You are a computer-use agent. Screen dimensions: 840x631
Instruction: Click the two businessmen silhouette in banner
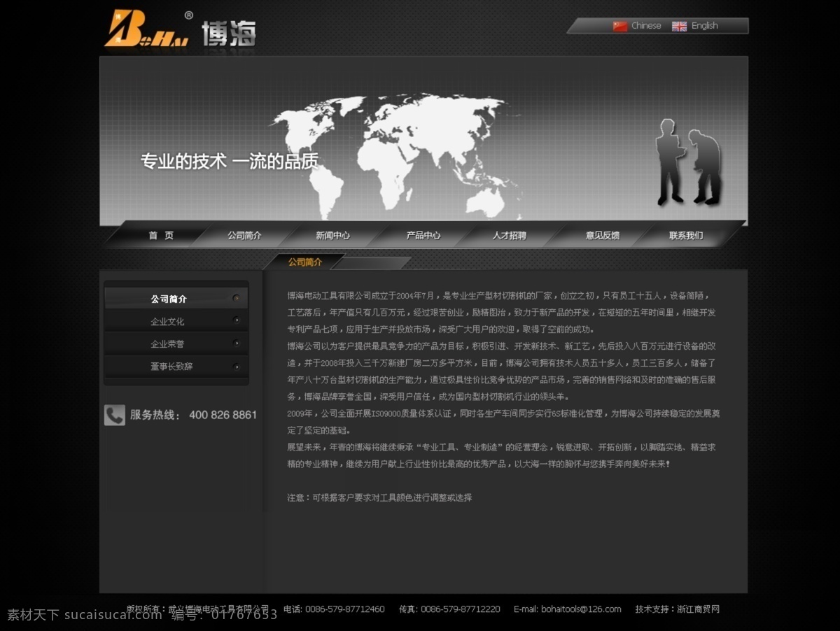[x=689, y=162]
